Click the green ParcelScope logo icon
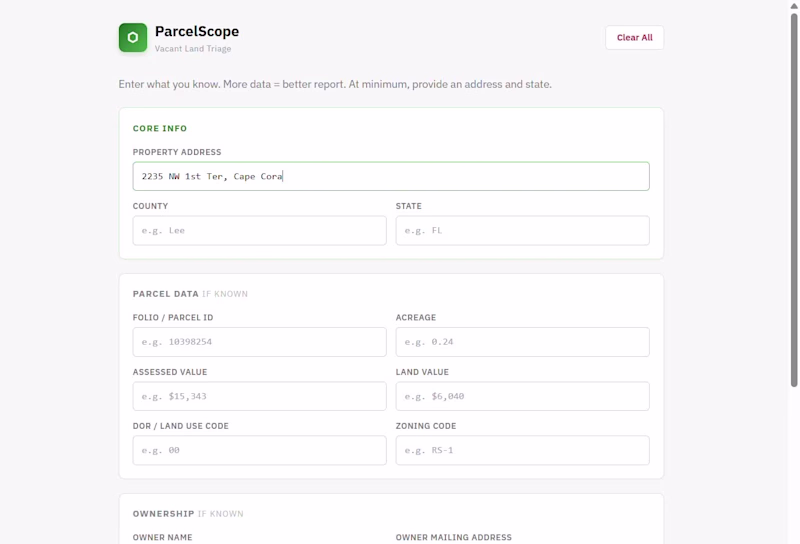 (x=133, y=38)
